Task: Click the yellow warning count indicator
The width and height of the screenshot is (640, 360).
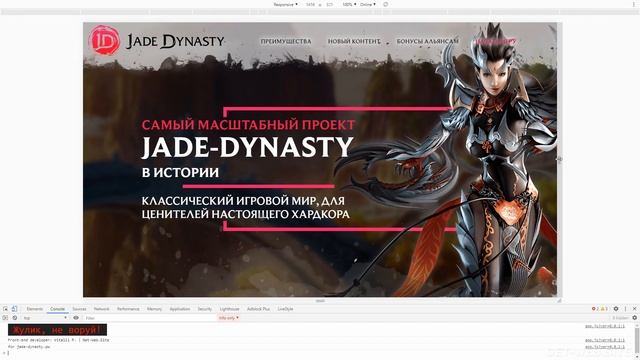Action: click(x=604, y=309)
